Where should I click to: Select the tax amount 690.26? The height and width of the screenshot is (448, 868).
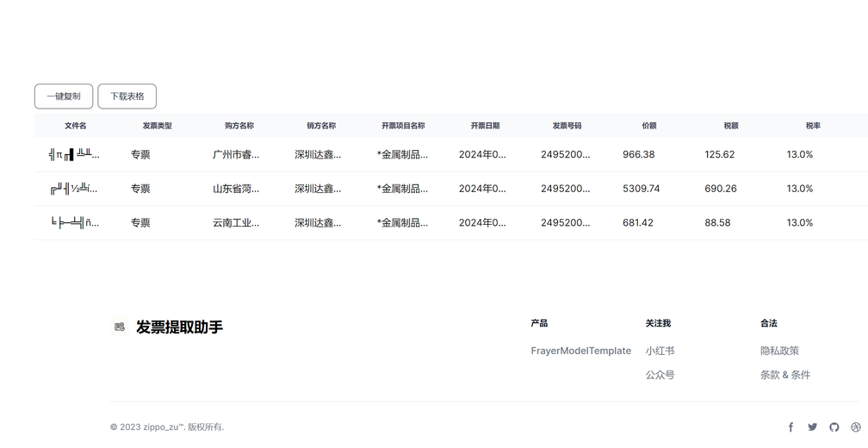pos(721,189)
